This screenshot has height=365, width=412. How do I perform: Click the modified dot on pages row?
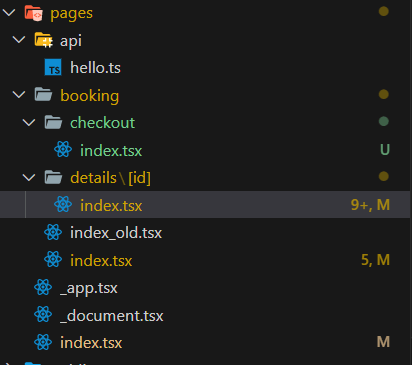[384, 11]
